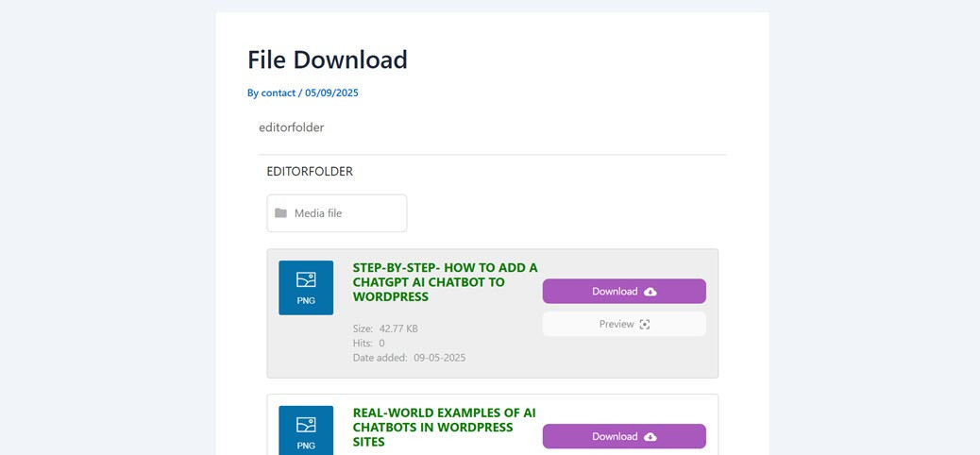Click the Hits count line
The image size is (980, 455).
[x=368, y=344]
